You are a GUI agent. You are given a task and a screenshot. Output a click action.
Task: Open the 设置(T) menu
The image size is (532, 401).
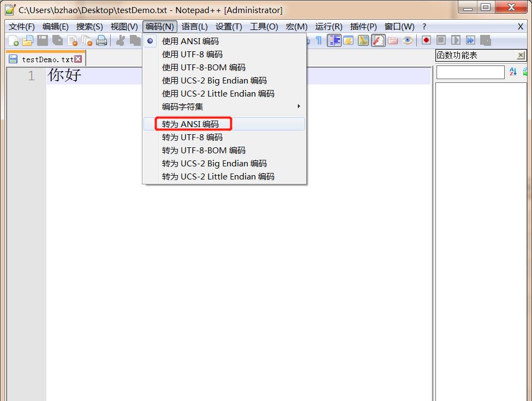[x=229, y=27]
